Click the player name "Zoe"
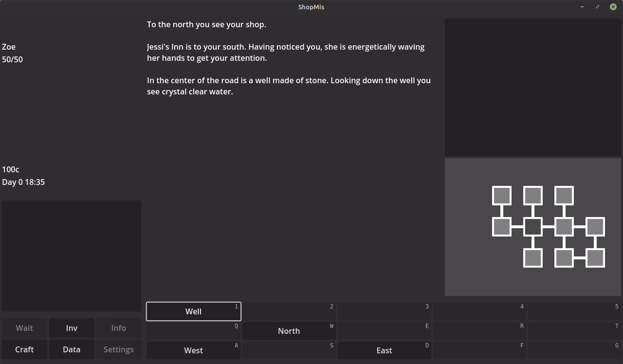 coord(9,47)
